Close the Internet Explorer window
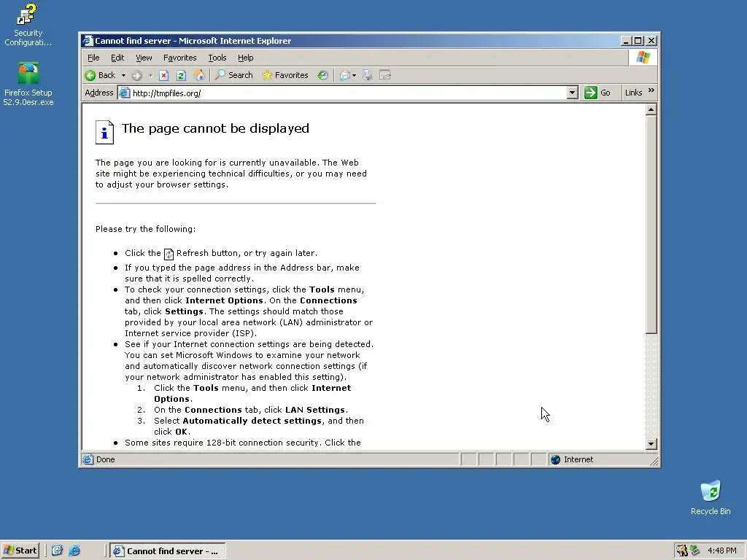Image resolution: width=747 pixels, height=560 pixels. click(651, 41)
